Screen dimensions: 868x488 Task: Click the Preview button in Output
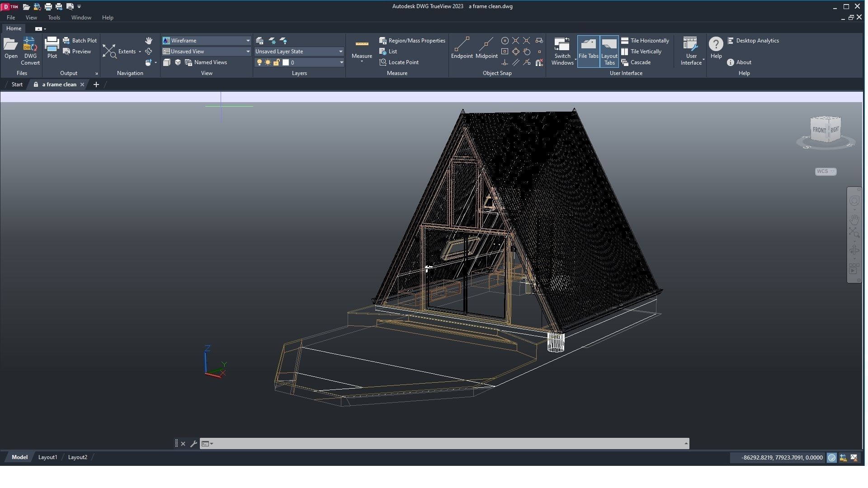pyautogui.click(x=77, y=52)
